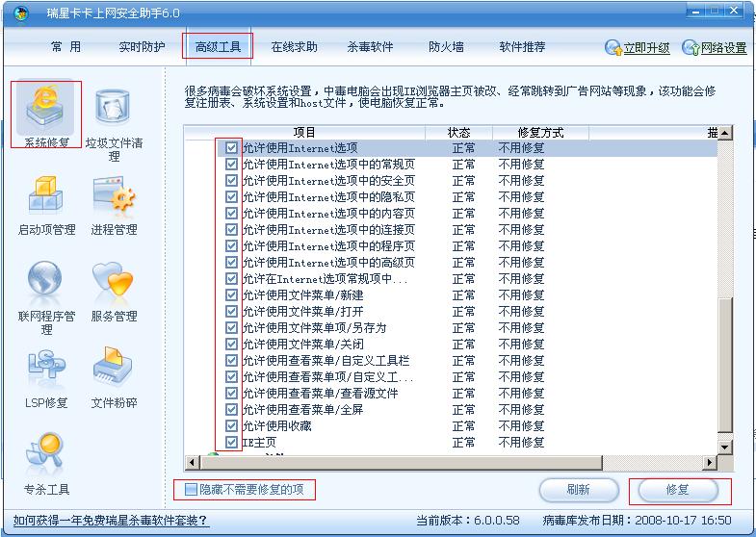Open the 立即升级 link
The image size is (756, 537).
pyautogui.click(x=646, y=48)
